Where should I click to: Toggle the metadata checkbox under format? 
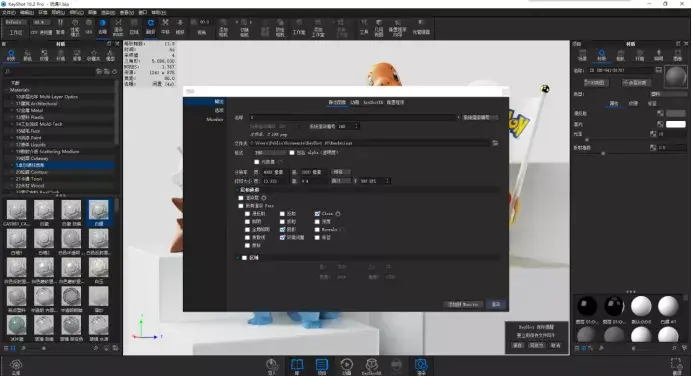(257, 162)
